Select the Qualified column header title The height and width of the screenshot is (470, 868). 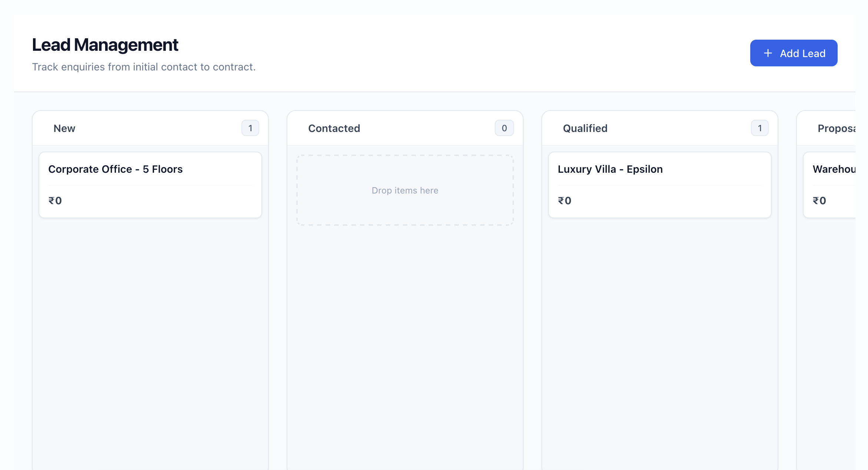click(585, 129)
